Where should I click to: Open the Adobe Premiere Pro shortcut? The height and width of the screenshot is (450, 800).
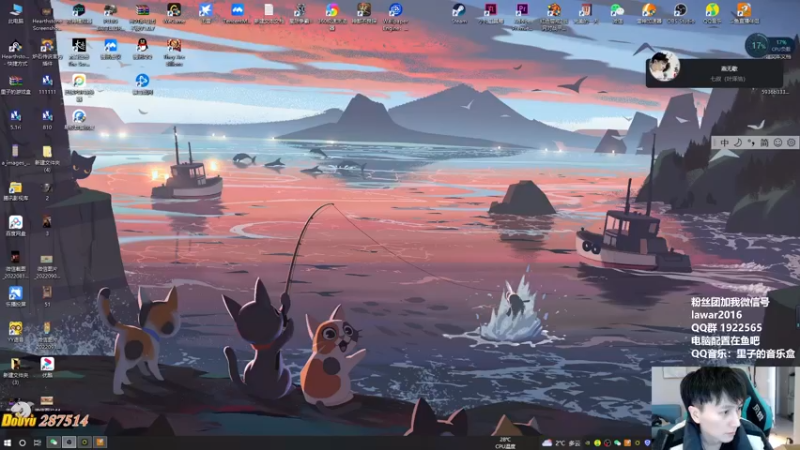(522, 15)
